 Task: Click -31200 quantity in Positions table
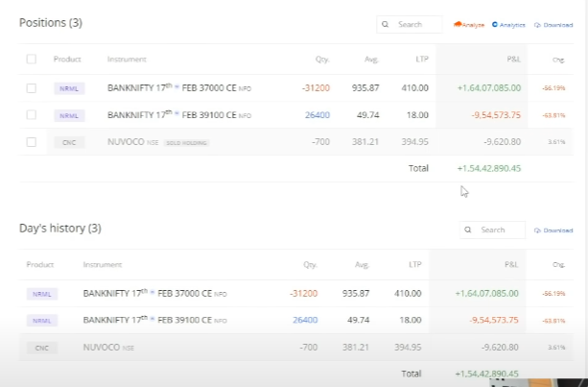tap(316, 87)
